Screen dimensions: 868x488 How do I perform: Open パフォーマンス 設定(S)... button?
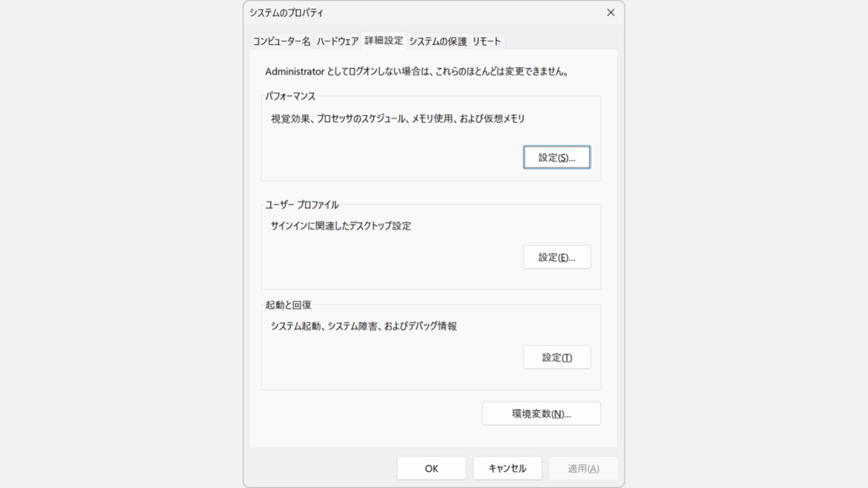coord(557,157)
